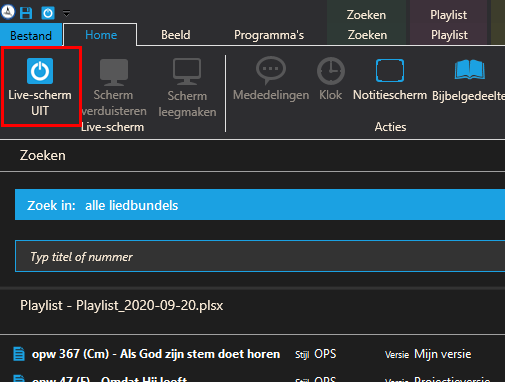
Task: Open the 'Zoek in: alle liedbundels' selector
Action: click(260, 205)
